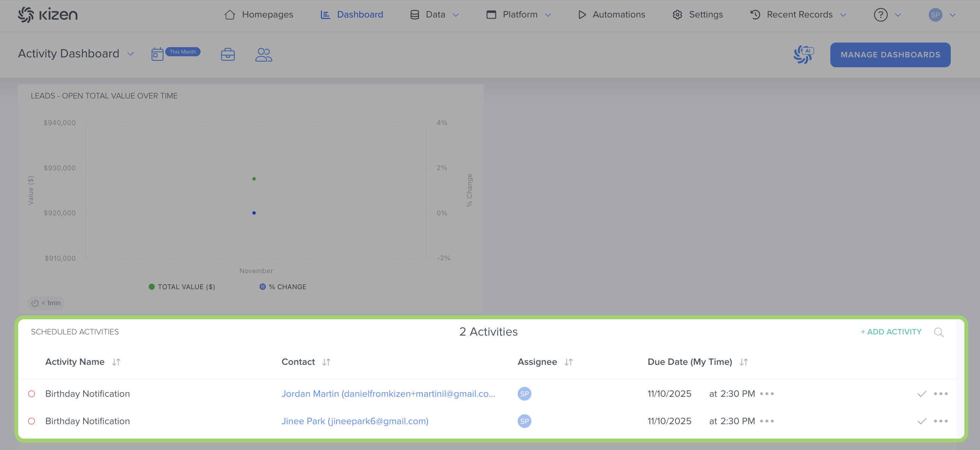Click the search icon in Scheduled Activities
980x450 pixels.
point(939,332)
